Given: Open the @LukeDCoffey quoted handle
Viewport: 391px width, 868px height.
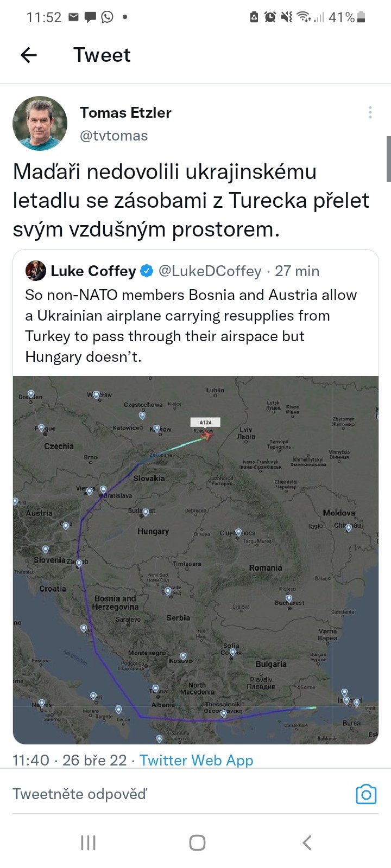Looking at the screenshot, I should (x=210, y=271).
